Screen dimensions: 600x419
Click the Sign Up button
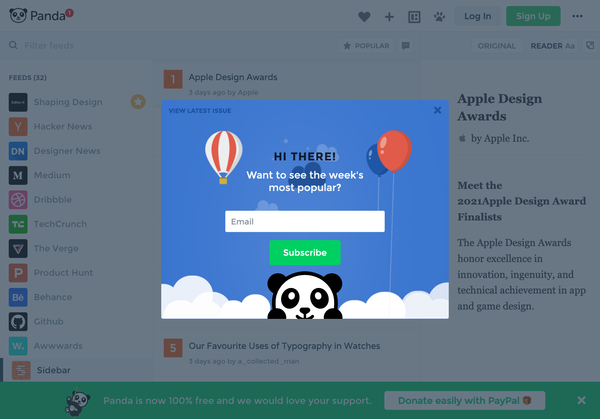click(533, 16)
